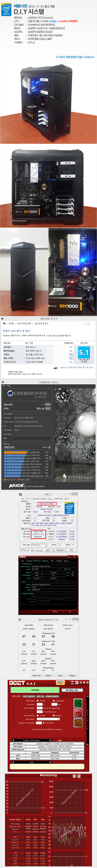
Task: Open Settings in Real Temp
Action: point(72,675)
